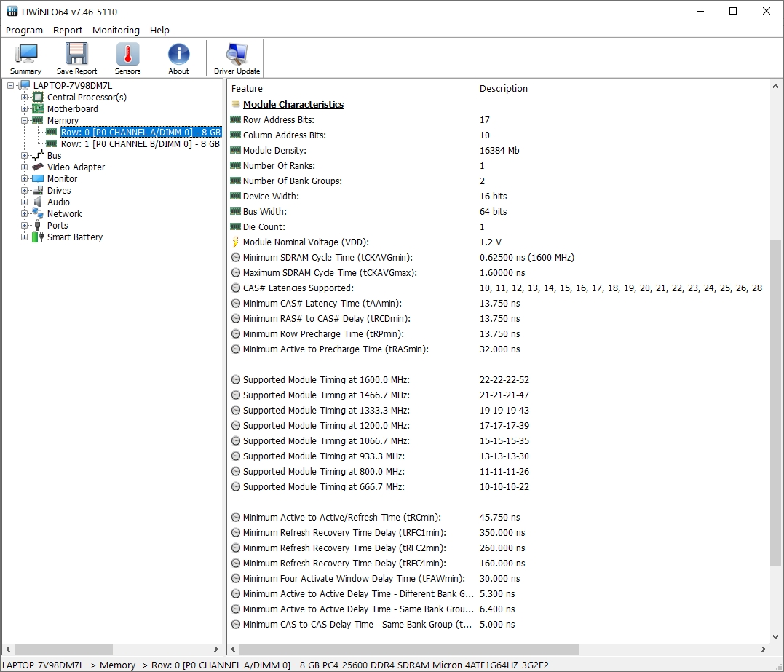Image resolution: width=784 pixels, height=672 pixels.
Task: Expand the Central Processor(s) node
Action: click(25, 97)
